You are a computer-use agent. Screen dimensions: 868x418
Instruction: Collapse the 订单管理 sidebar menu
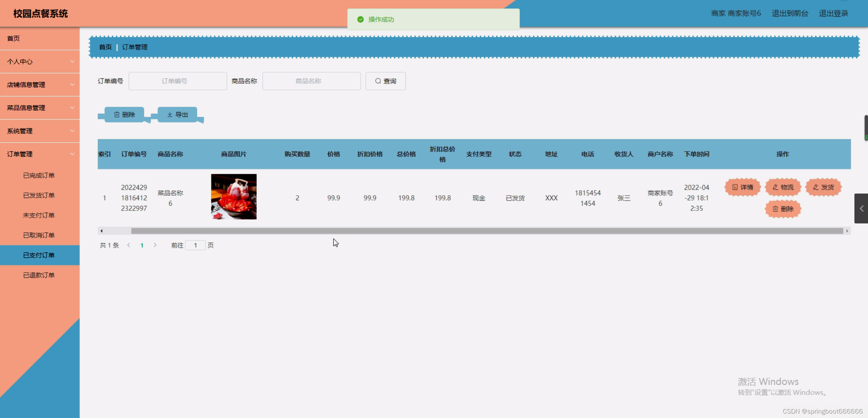[40, 154]
